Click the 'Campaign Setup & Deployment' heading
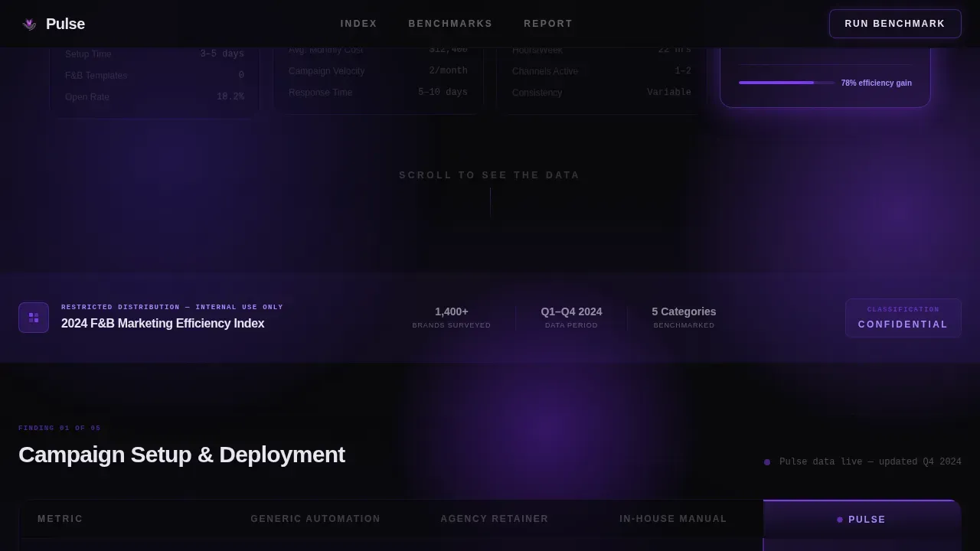This screenshot has width=980, height=551. [181, 455]
